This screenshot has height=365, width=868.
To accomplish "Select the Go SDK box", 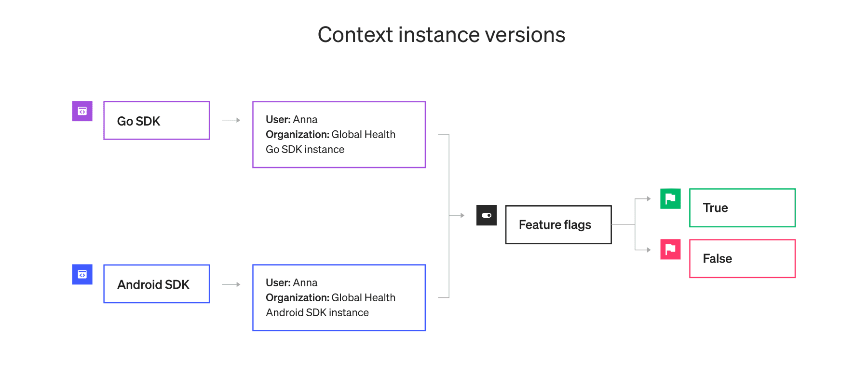I will click(x=156, y=121).
